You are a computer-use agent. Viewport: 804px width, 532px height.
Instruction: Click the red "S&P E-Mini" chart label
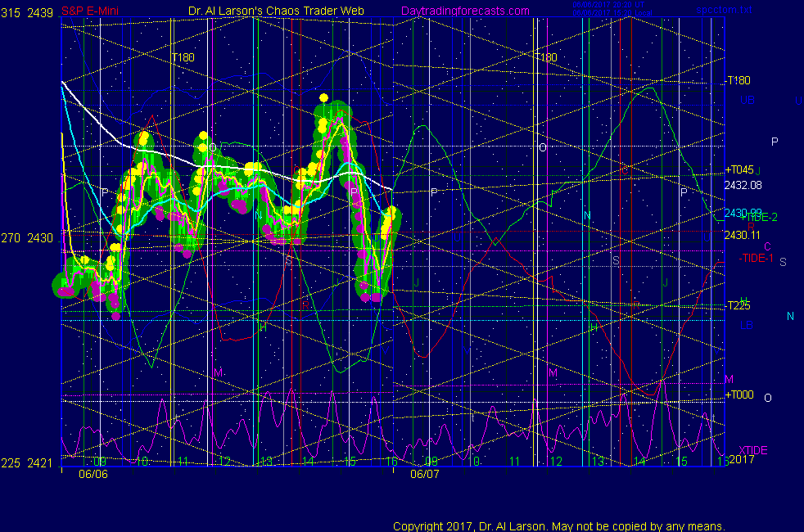(x=90, y=11)
